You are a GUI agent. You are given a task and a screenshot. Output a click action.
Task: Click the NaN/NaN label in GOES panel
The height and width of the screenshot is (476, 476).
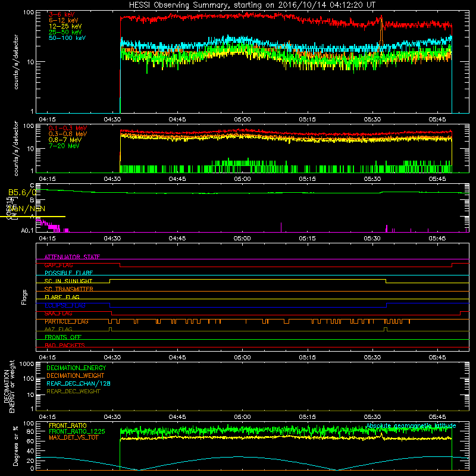click(x=27, y=209)
